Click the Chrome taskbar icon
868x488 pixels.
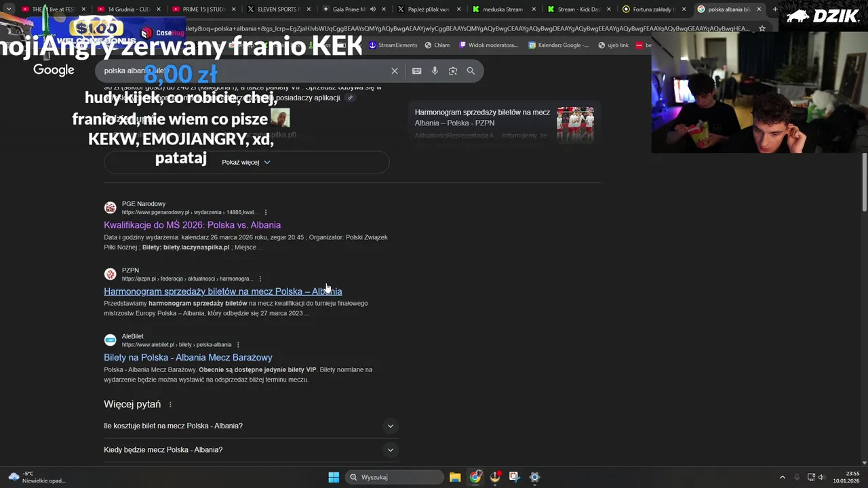point(475,477)
